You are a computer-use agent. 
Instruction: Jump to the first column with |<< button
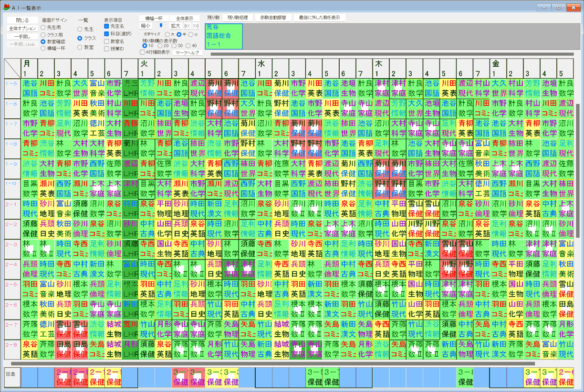coord(187,26)
